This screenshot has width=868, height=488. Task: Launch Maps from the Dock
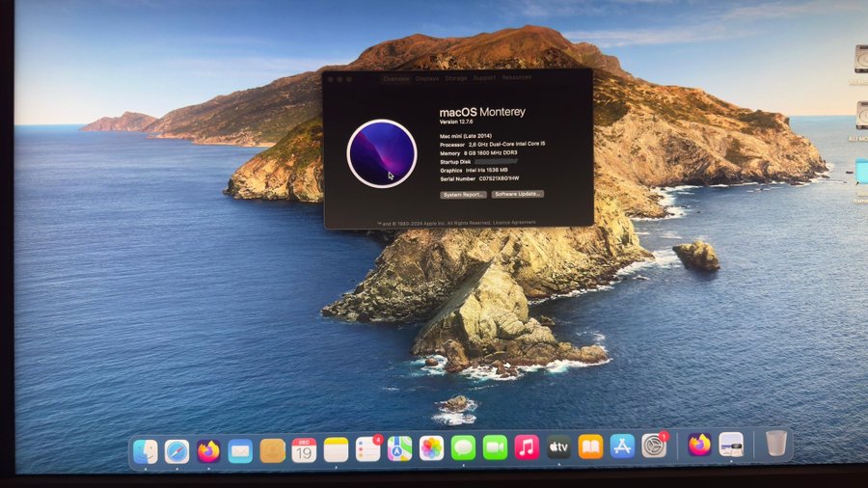(x=399, y=448)
